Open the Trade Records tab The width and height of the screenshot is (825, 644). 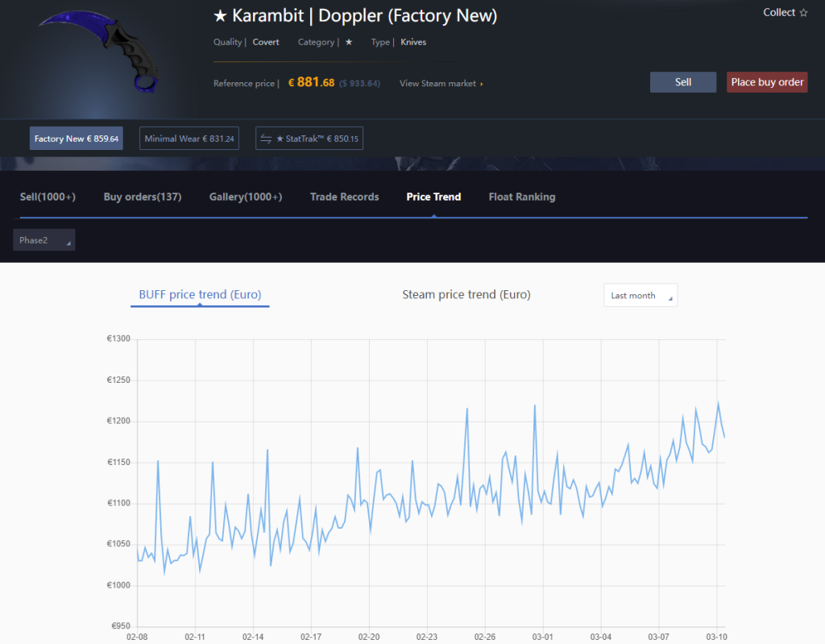tap(345, 197)
